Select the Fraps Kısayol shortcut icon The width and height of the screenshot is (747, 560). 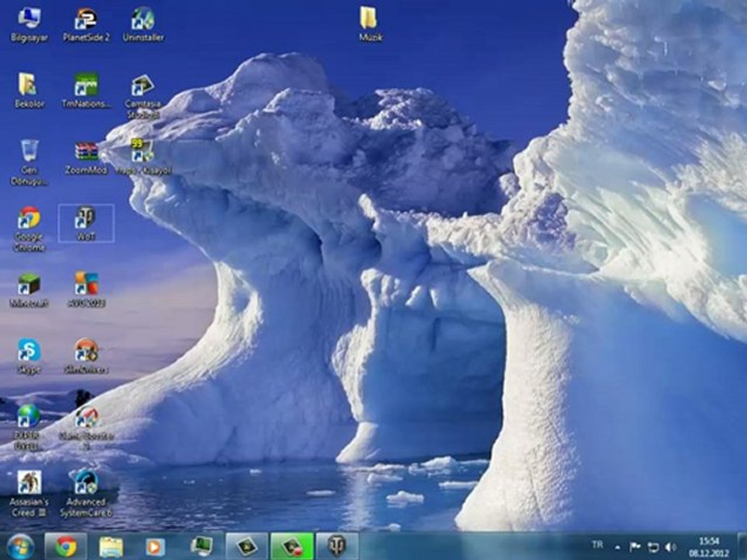pos(143,157)
